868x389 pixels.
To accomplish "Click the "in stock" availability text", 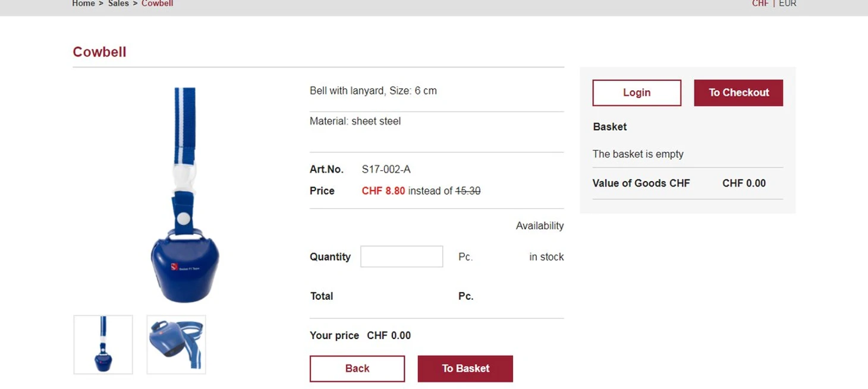I will (546, 257).
